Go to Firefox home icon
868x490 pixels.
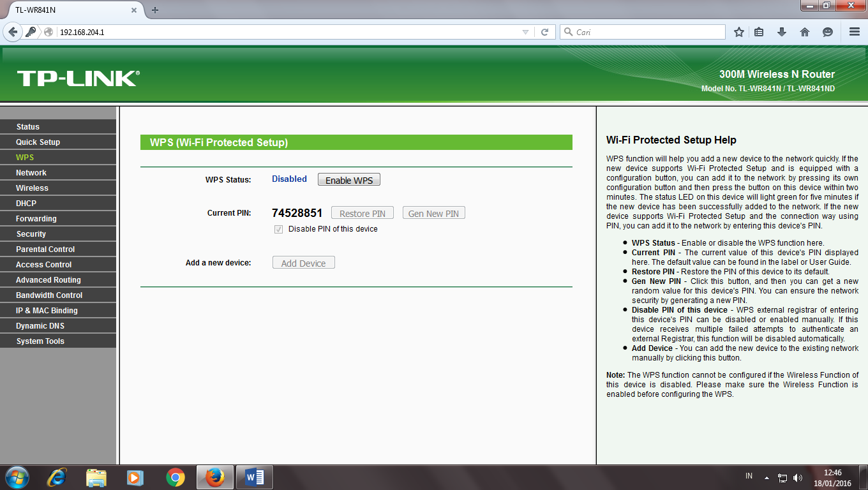805,32
